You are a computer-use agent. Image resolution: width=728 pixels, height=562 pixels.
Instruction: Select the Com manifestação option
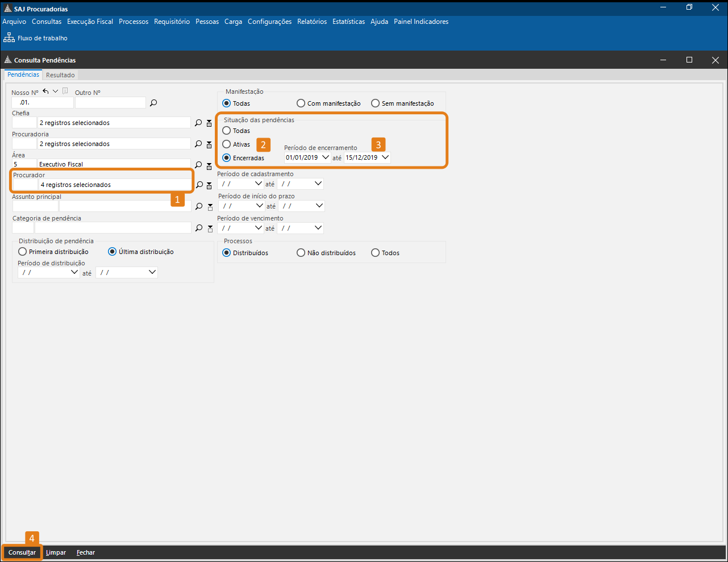point(301,103)
